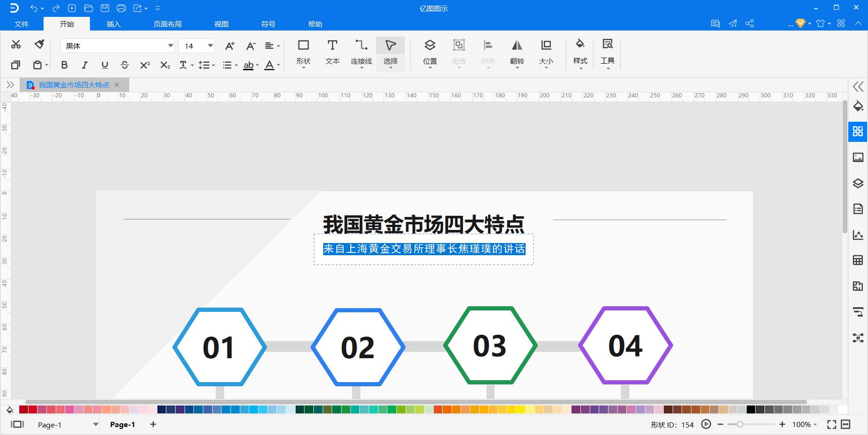This screenshot has width=868, height=435.
Task: Select the 形状 (Shape) tool
Action: coord(304,51)
